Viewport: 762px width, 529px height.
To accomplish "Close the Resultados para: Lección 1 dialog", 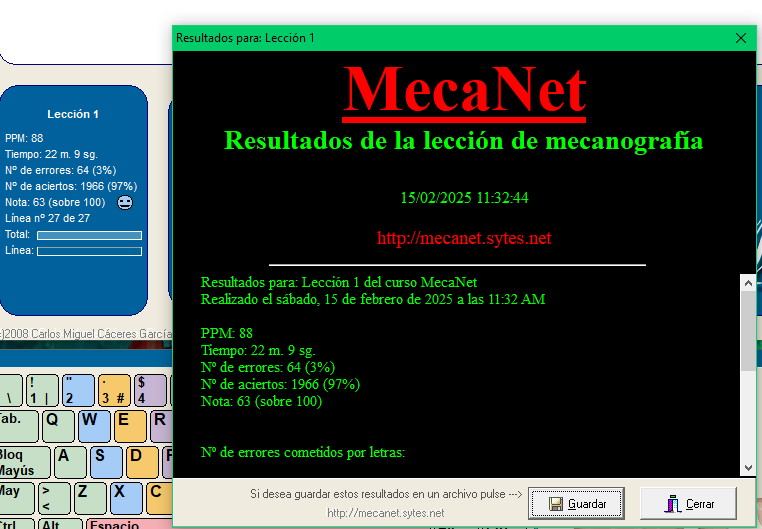I will [741, 38].
